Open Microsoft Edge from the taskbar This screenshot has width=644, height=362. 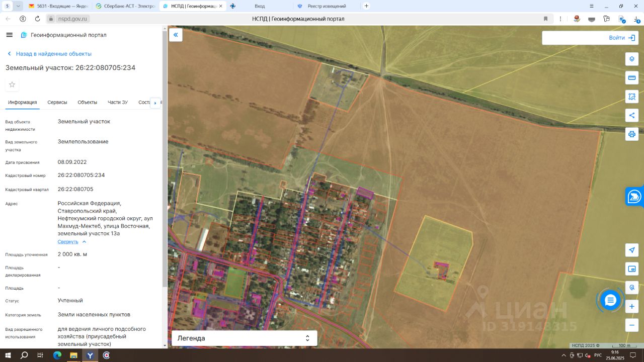click(x=57, y=355)
